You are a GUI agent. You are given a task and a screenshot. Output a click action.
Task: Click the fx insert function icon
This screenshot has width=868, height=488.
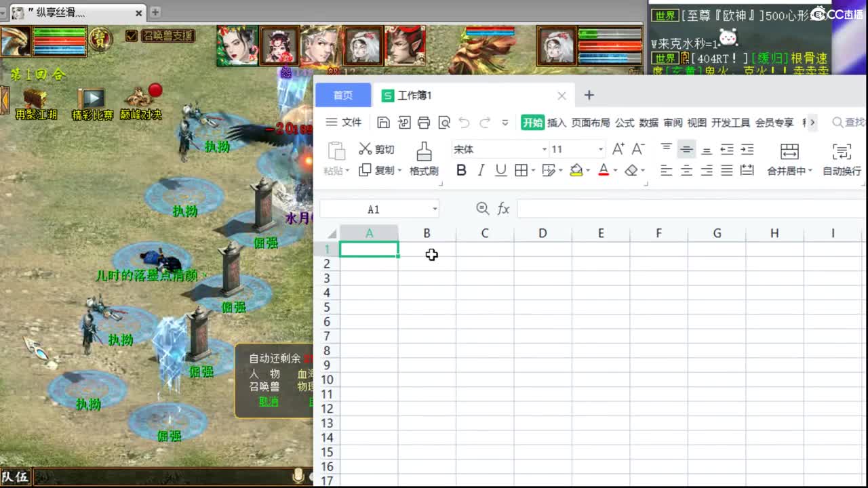click(x=503, y=209)
